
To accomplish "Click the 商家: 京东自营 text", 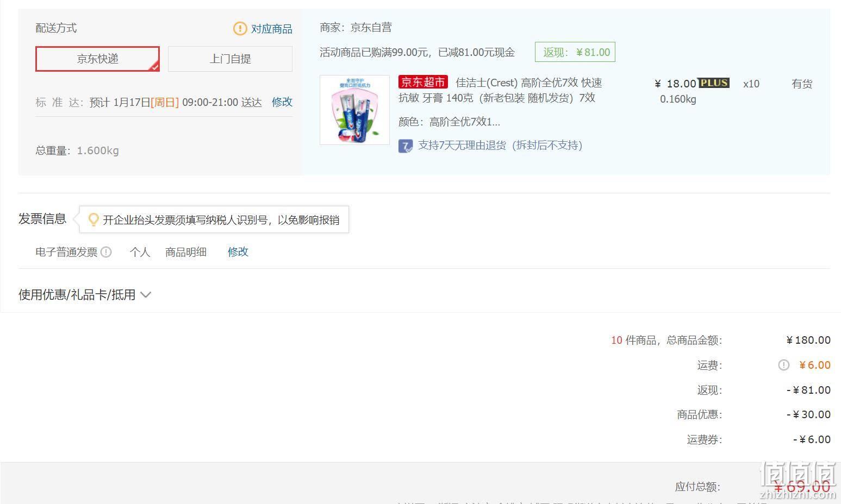I will click(356, 28).
